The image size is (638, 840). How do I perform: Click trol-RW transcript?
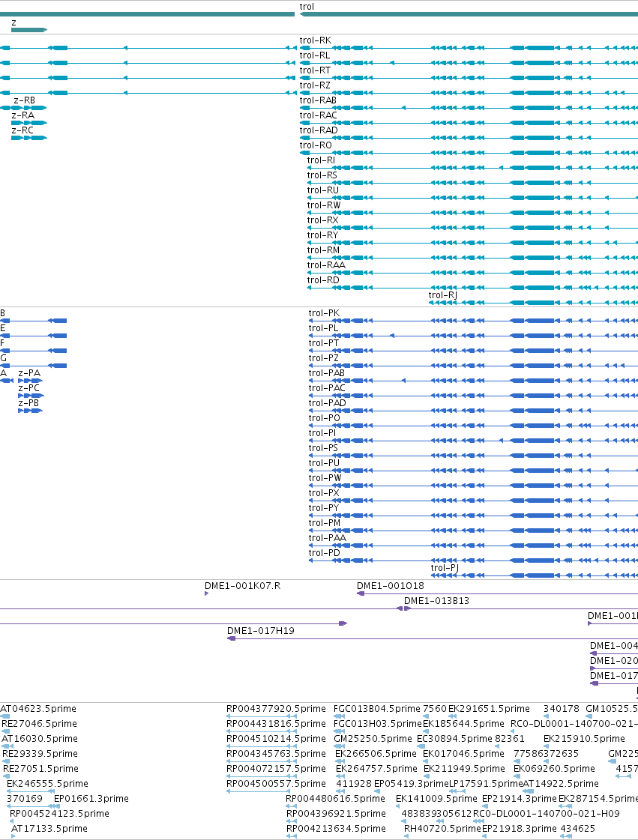tap(324, 205)
